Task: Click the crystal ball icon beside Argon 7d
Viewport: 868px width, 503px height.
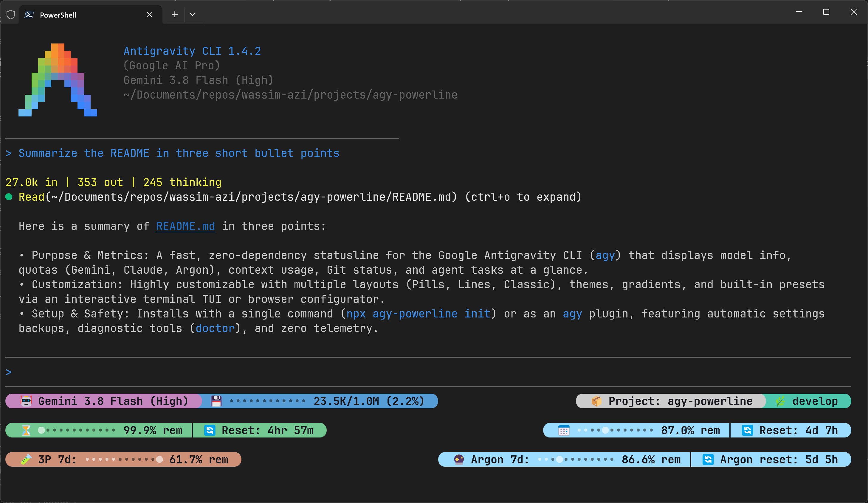Action: tap(459, 459)
